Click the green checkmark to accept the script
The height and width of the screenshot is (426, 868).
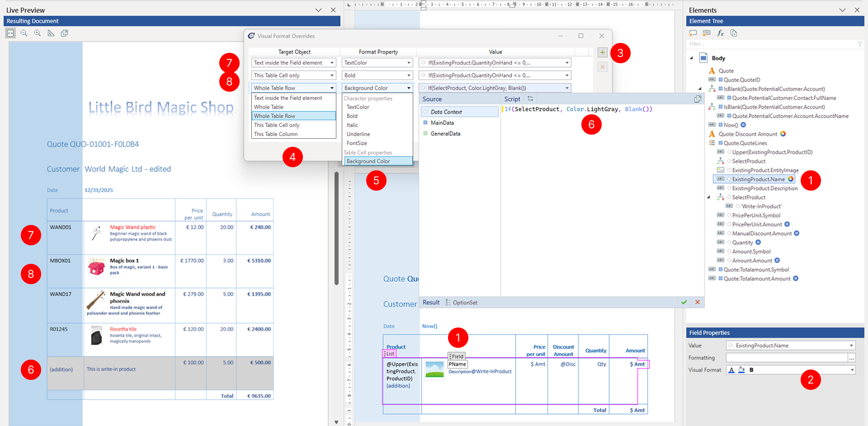click(x=684, y=302)
